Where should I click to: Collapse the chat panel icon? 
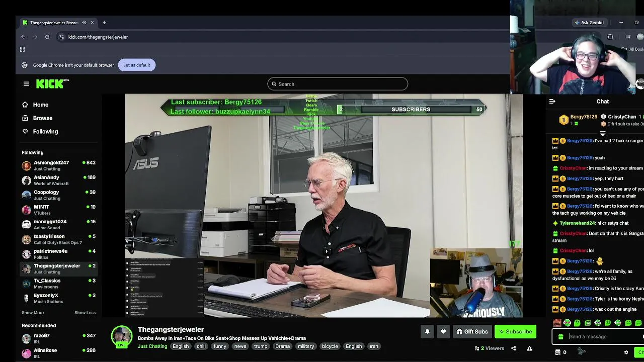552,102
